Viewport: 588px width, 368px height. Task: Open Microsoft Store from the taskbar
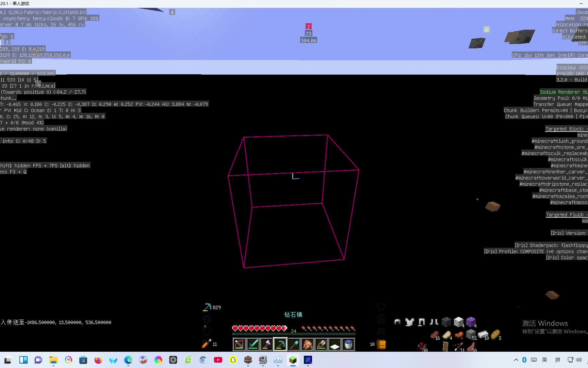tap(83, 360)
